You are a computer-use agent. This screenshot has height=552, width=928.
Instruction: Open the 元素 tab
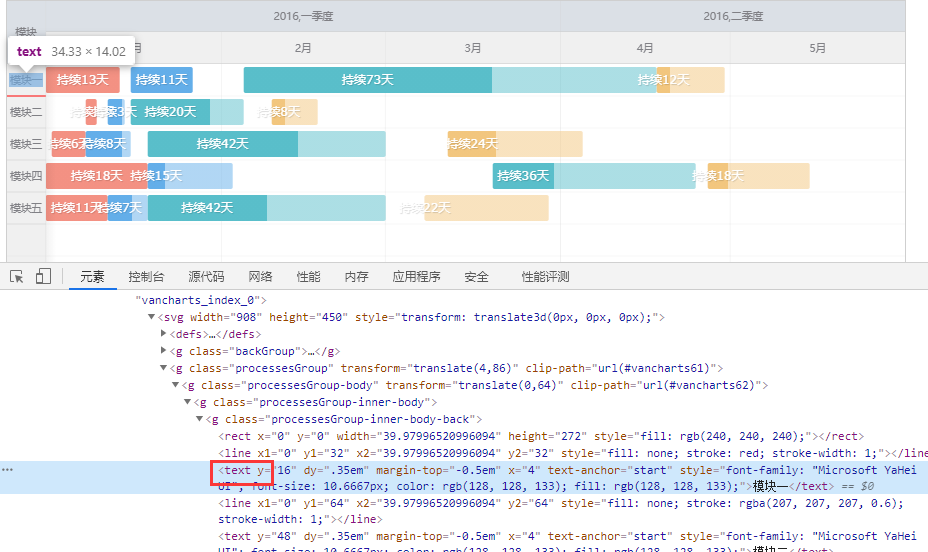point(92,277)
